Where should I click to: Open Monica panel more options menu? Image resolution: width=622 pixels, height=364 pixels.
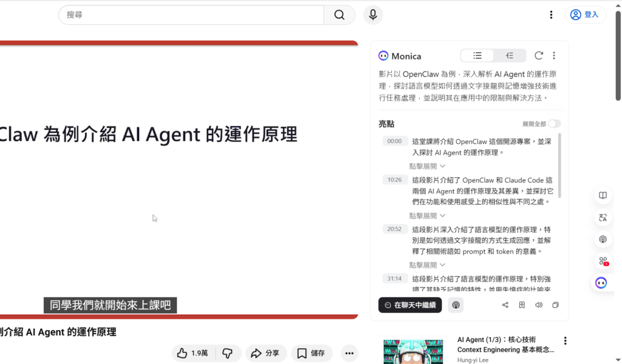(554, 56)
